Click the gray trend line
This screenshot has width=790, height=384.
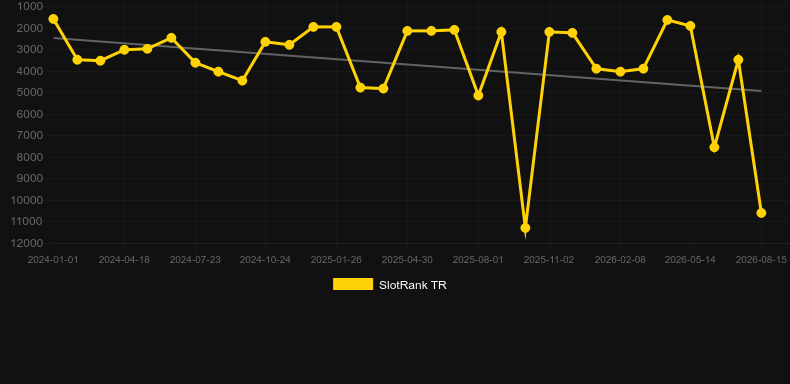(x=407, y=64)
